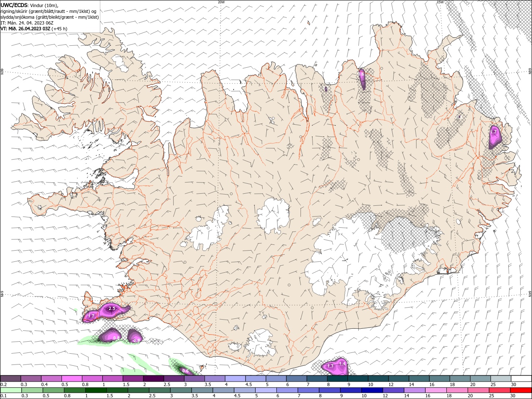Choose the lavender 5 swatch in rain scale
532x399 pixels.
[266, 390]
